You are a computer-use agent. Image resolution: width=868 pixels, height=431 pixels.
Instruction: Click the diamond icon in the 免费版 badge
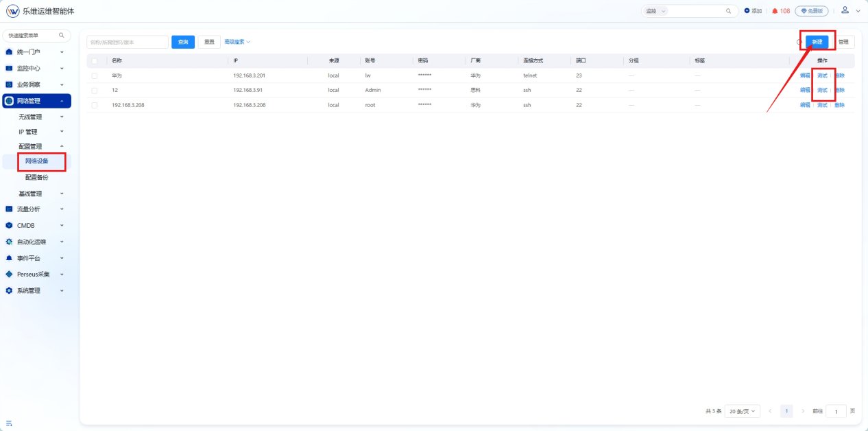(x=803, y=11)
